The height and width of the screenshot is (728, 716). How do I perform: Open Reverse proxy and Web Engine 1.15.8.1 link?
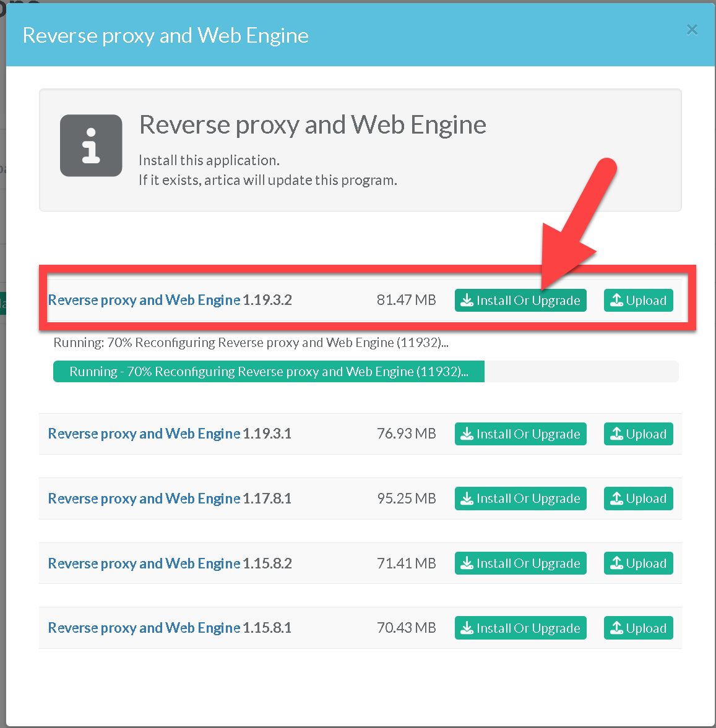coord(144,628)
